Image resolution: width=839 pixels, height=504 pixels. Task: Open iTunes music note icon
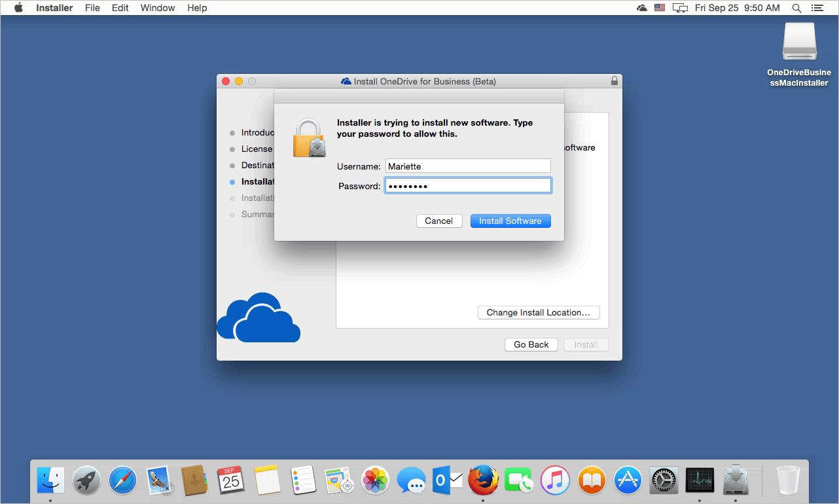pos(556,481)
